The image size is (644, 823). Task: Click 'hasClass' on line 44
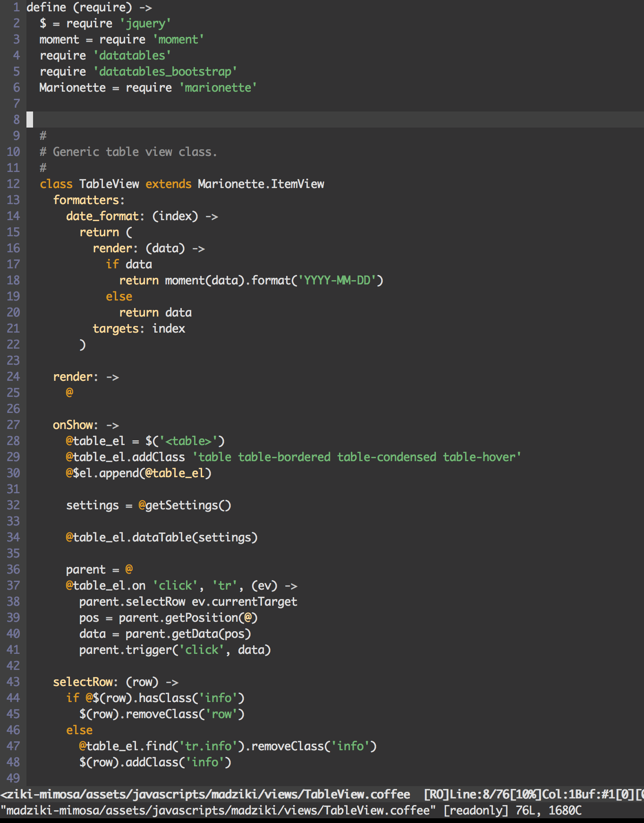pos(165,698)
